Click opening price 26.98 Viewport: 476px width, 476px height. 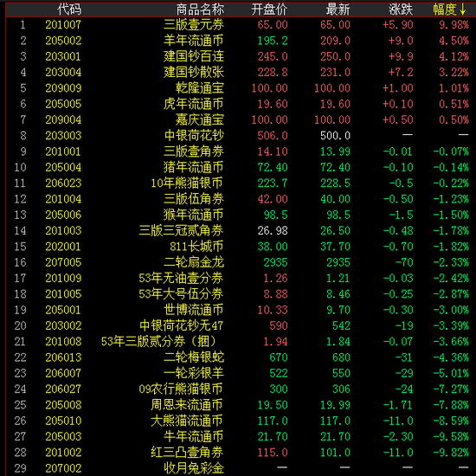coord(273,231)
